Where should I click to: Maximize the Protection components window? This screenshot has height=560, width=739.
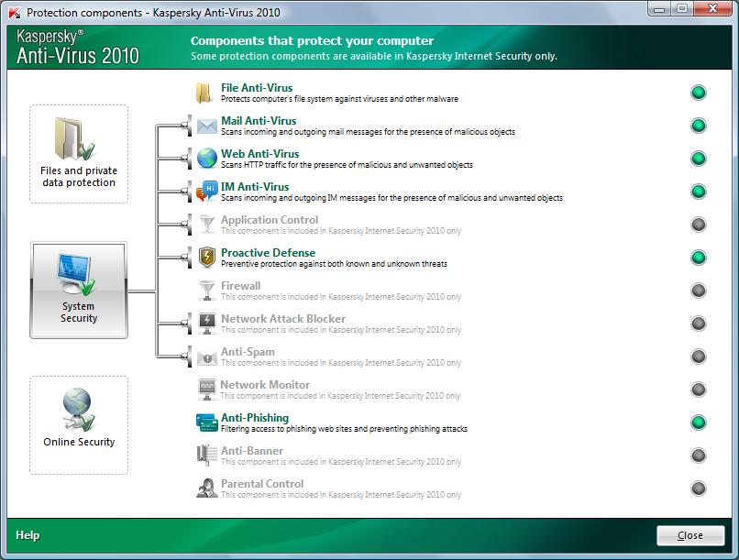coord(681,9)
